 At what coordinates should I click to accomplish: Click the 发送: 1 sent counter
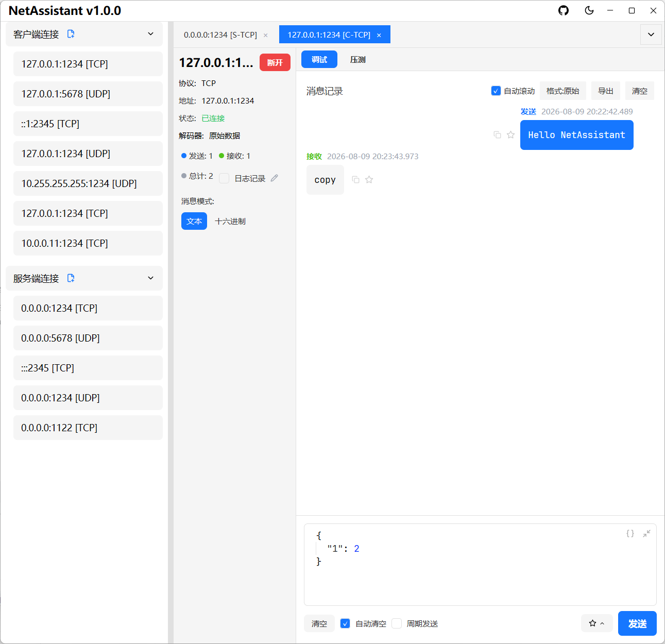point(197,156)
